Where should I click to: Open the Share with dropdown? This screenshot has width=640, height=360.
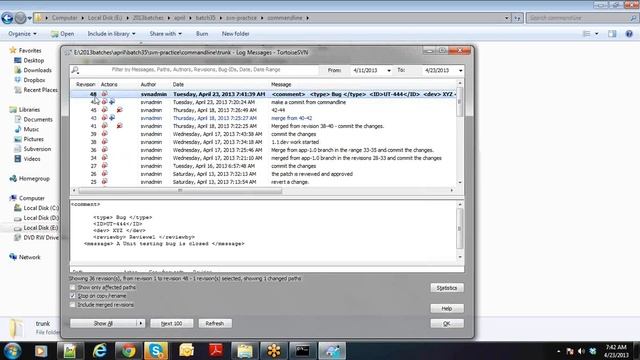pos(165,34)
